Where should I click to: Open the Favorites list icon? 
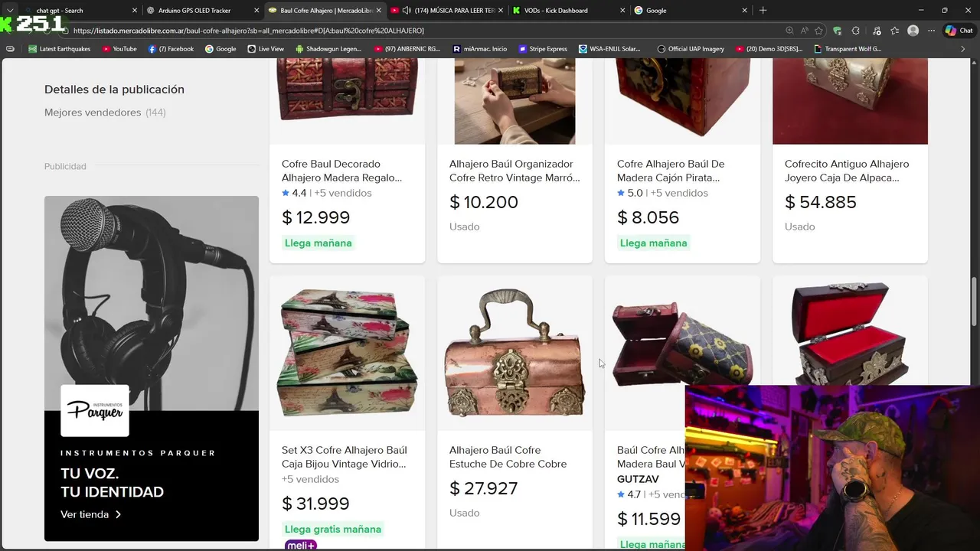click(x=894, y=31)
